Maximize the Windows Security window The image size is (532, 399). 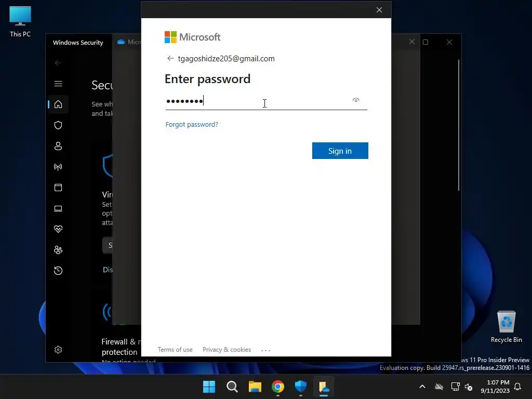coord(425,42)
